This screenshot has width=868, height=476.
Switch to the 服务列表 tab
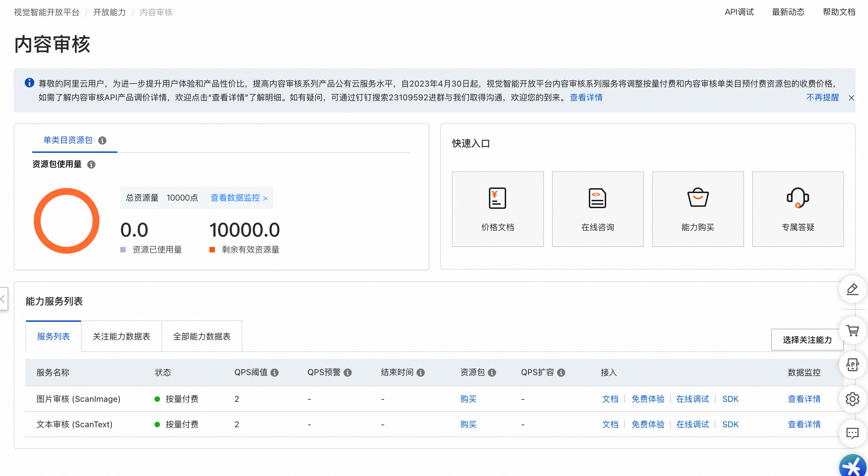coord(53,337)
